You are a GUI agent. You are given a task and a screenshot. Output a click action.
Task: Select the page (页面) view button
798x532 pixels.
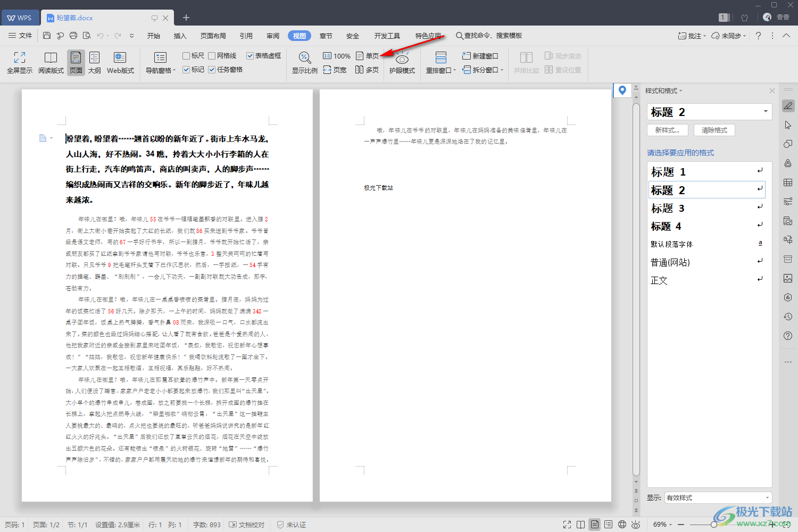click(x=76, y=62)
